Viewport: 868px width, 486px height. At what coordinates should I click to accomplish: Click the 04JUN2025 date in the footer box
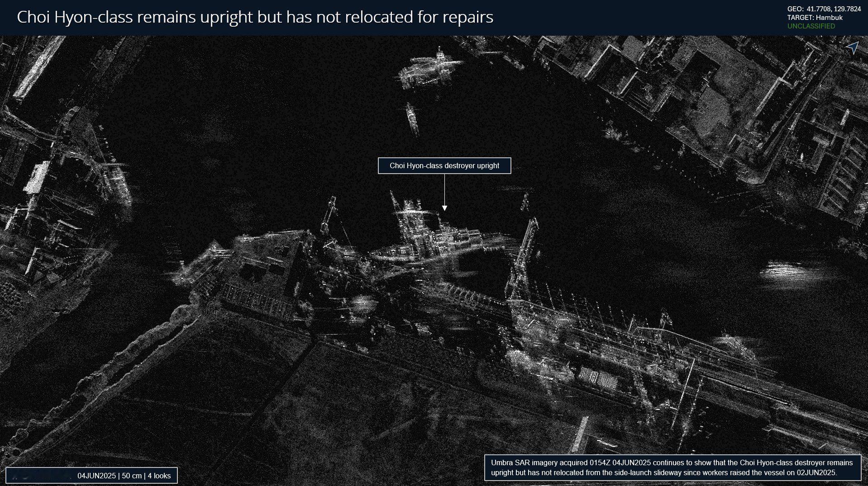[97, 476]
